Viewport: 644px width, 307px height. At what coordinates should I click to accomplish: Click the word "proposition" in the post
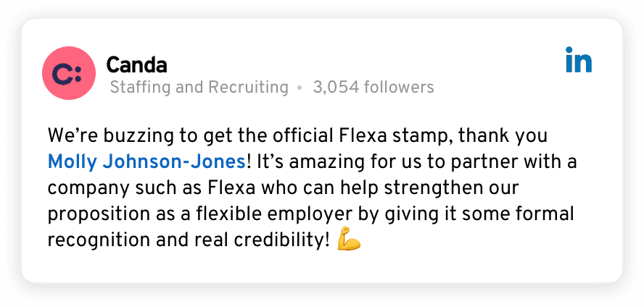91,215
